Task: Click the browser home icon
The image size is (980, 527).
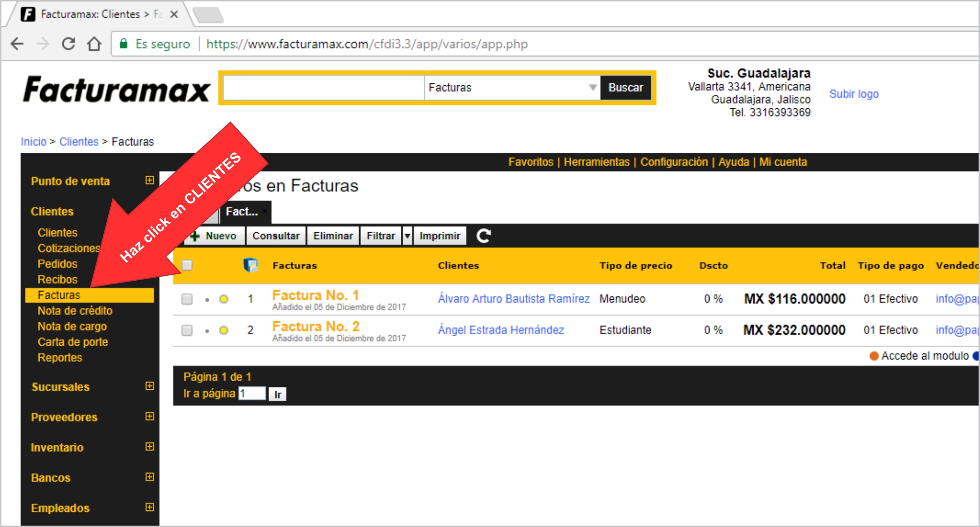Action: click(94, 44)
